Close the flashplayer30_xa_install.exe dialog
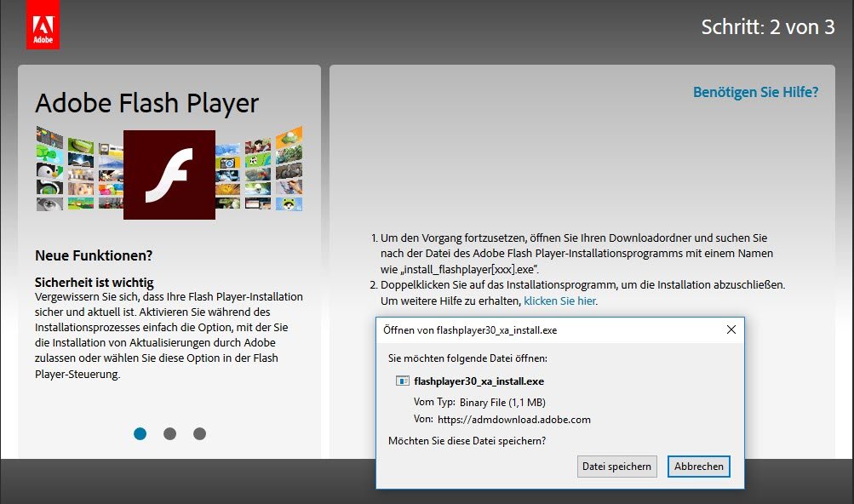 click(x=731, y=329)
